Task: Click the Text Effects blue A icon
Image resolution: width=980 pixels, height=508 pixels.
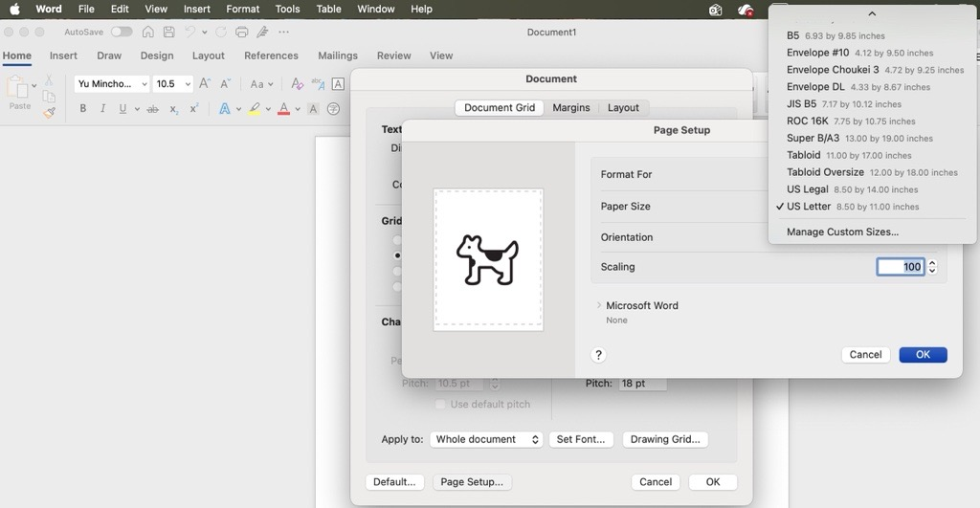Action: coord(224,109)
